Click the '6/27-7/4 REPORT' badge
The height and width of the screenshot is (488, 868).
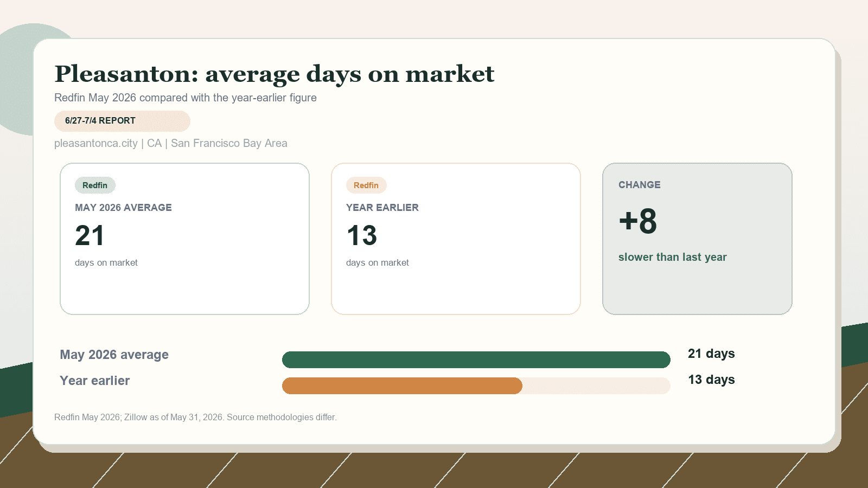(x=122, y=121)
